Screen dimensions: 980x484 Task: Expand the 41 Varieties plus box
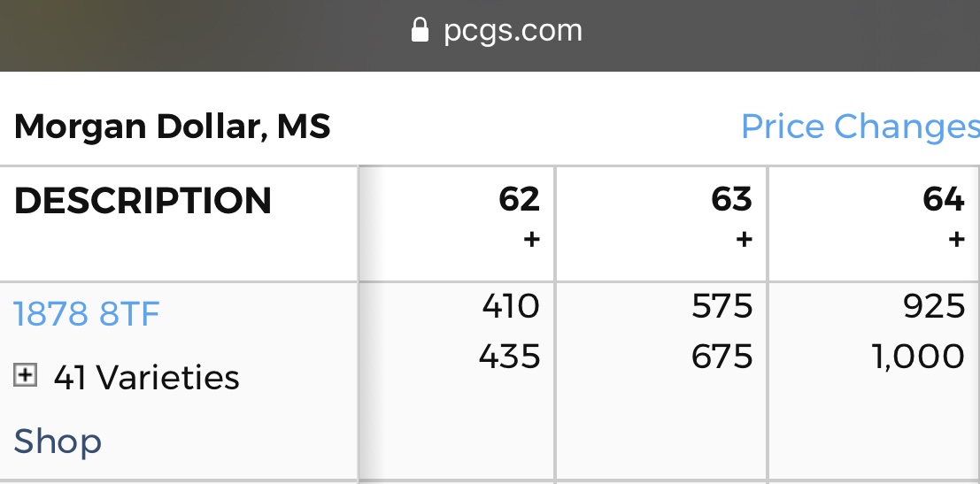[x=25, y=376]
